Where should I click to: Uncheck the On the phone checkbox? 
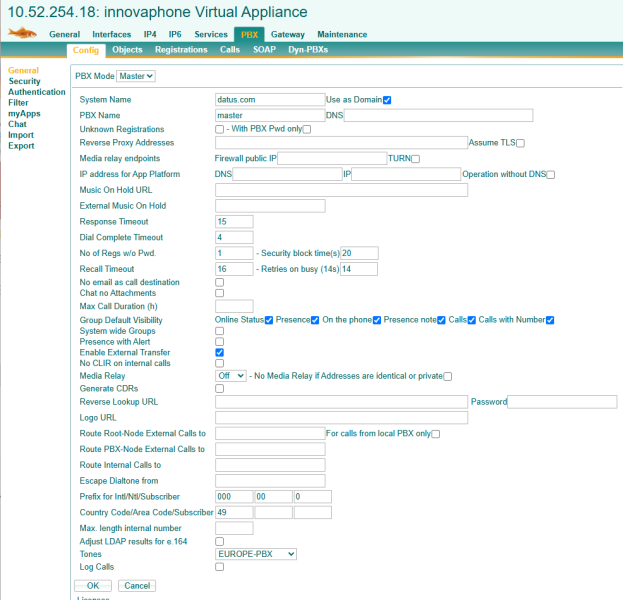click(377, 320)
